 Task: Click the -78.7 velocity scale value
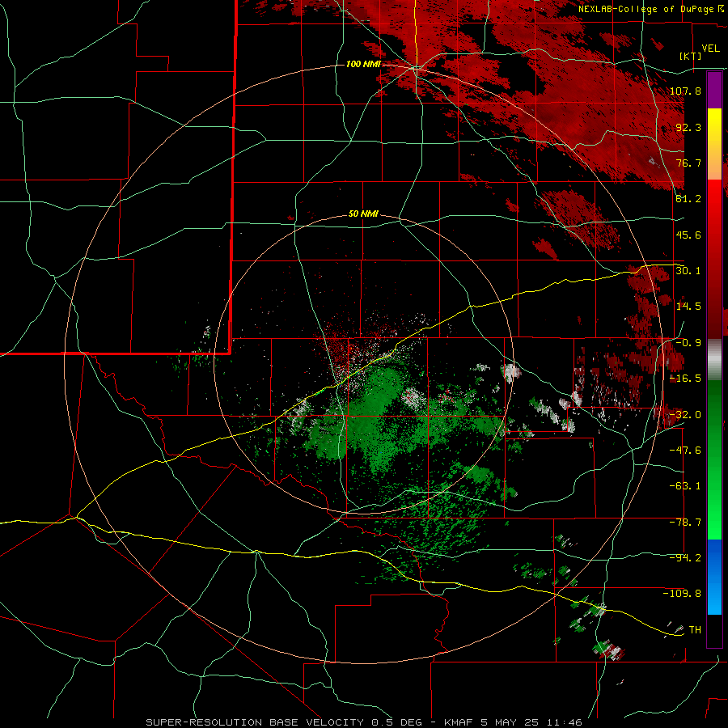tap(685, 523)
